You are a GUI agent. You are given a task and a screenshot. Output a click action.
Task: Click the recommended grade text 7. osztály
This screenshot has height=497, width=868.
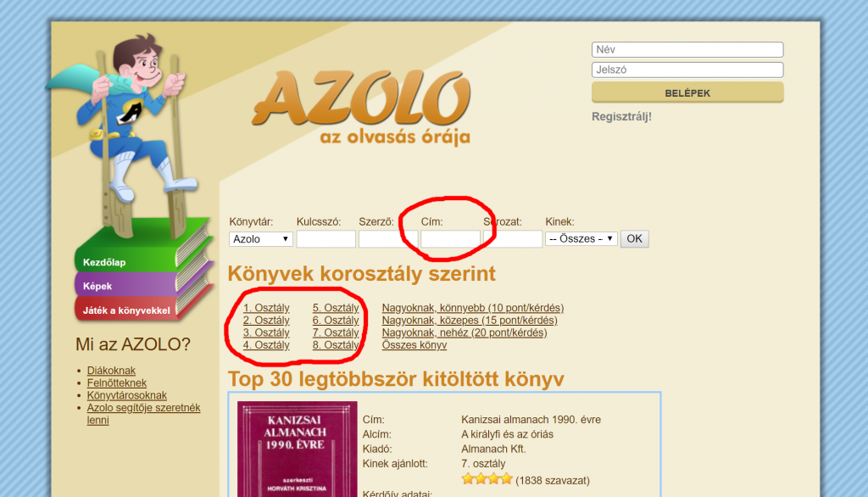[x=483, y=464]
